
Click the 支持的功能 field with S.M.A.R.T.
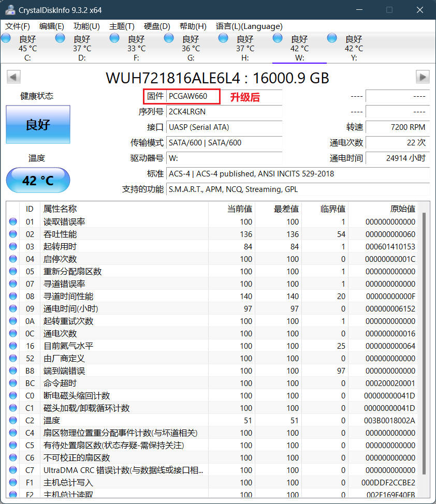point(298,189)
